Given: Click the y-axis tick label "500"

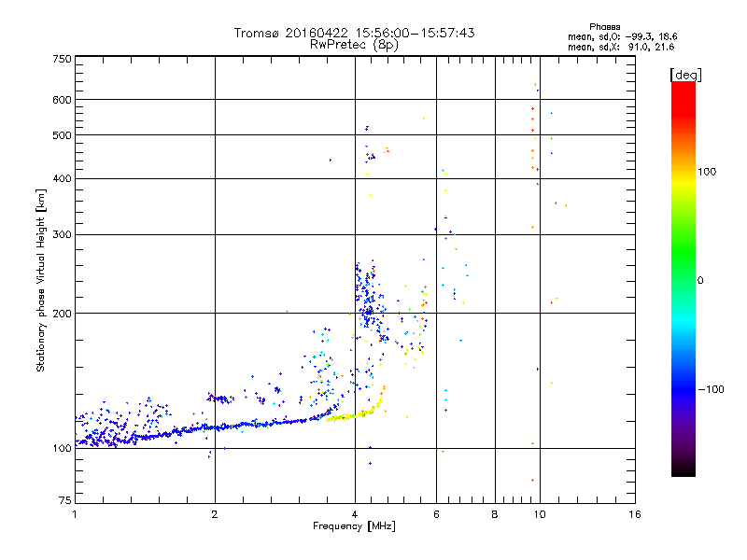Looking at the screenshot, I should click(62, 135).
